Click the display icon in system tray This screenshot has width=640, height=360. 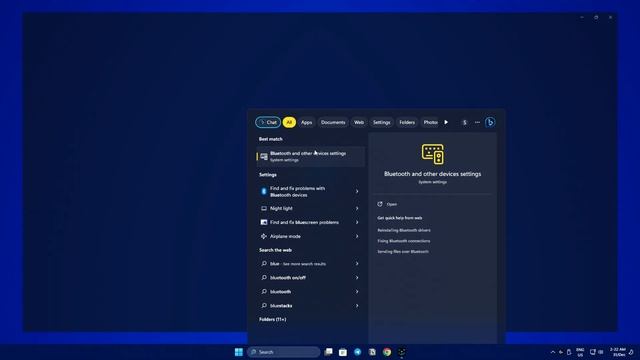593,352
